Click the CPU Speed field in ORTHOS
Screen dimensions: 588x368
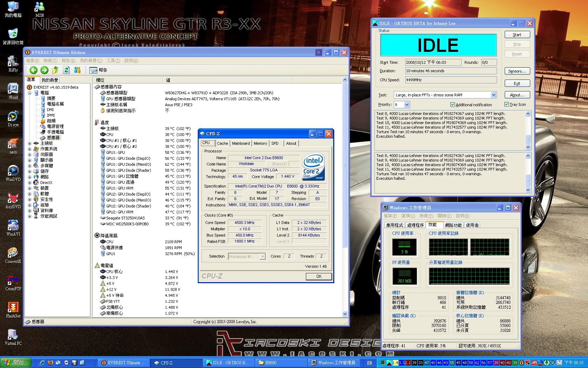point(451,80)
